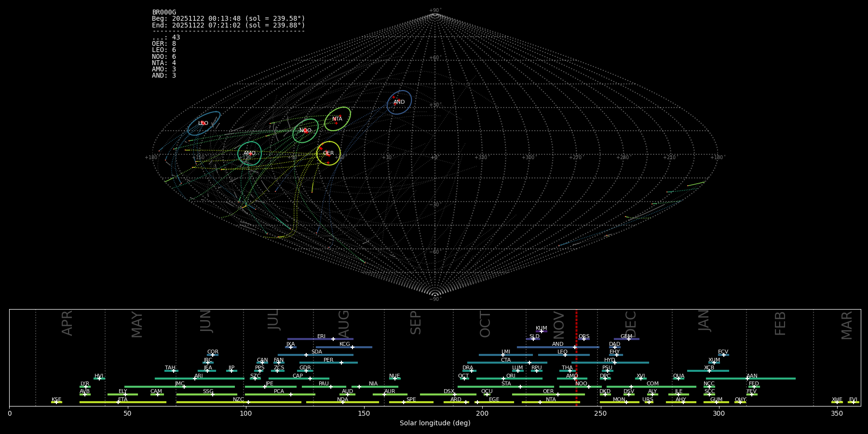Click the 'LEO: 6' count in legend
The height and width of the screenshot is (434, 868).
coord(164,50)
